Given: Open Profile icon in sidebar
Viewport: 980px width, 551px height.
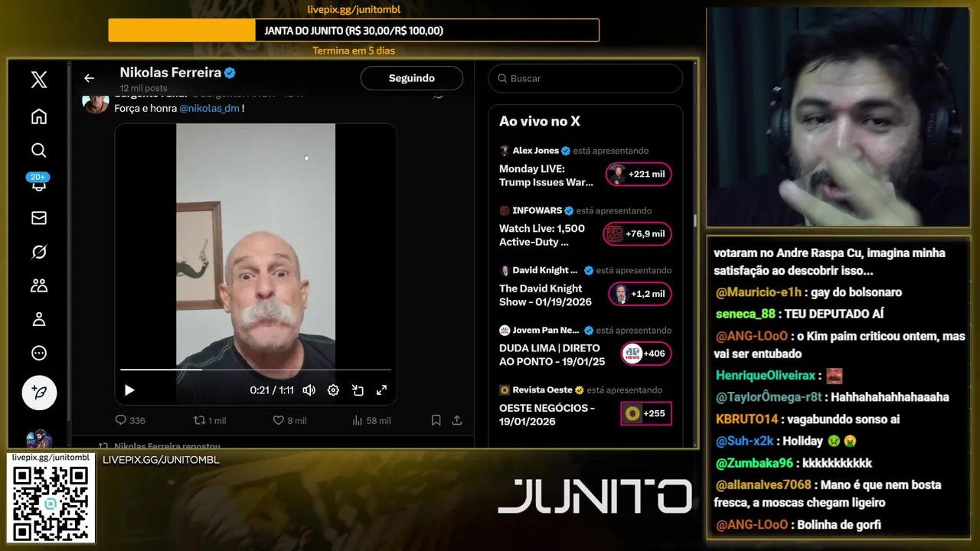Looking at the screenshot, I should (x=39, y=319).
